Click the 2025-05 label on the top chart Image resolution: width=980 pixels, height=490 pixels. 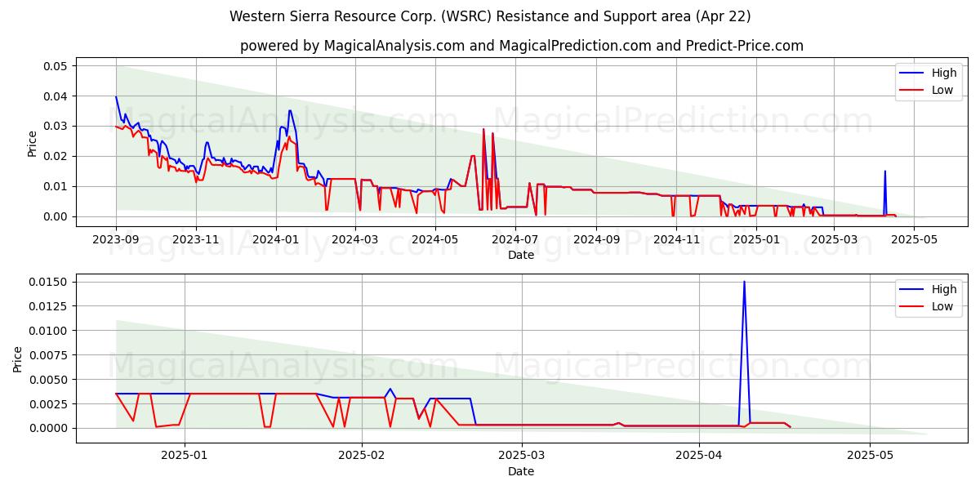pos(914,239)
